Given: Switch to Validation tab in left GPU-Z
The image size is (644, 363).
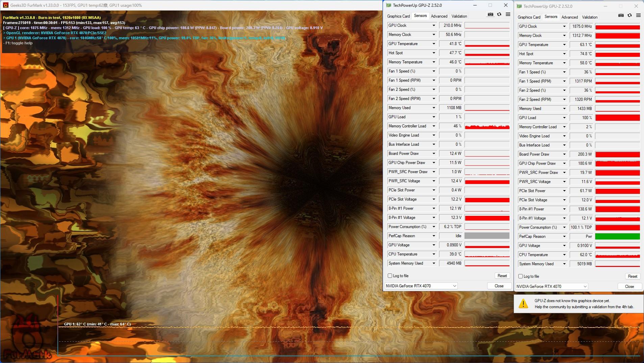Looking at the screenshot, I should [x=459, y=16].
